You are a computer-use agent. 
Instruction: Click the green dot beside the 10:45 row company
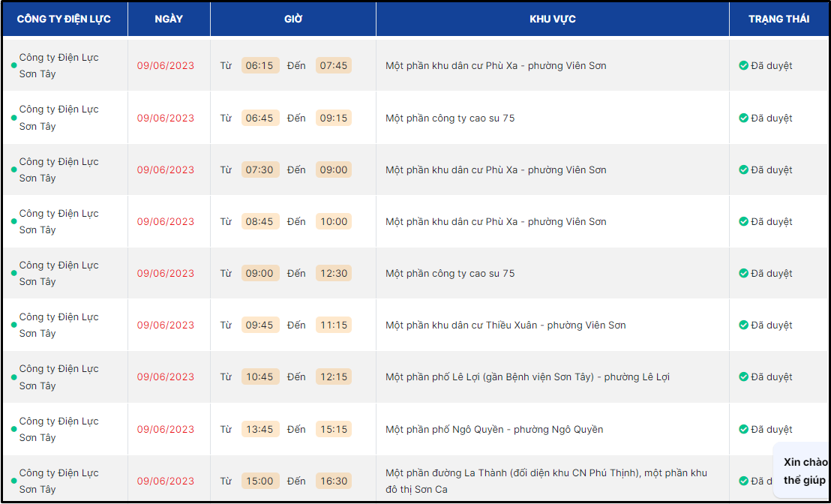coord(13,377)
